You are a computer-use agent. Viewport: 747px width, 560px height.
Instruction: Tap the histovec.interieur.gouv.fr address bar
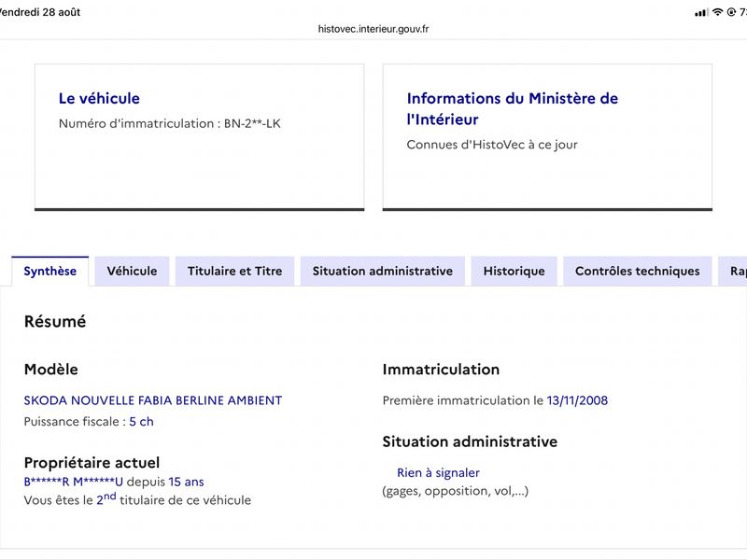click(x=373, y=29)
